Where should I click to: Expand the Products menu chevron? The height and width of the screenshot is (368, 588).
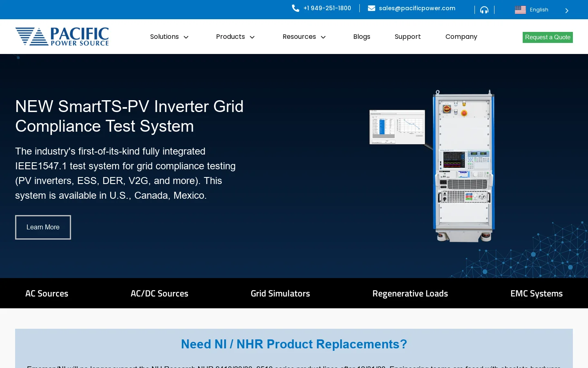click(x=252, y=37)
